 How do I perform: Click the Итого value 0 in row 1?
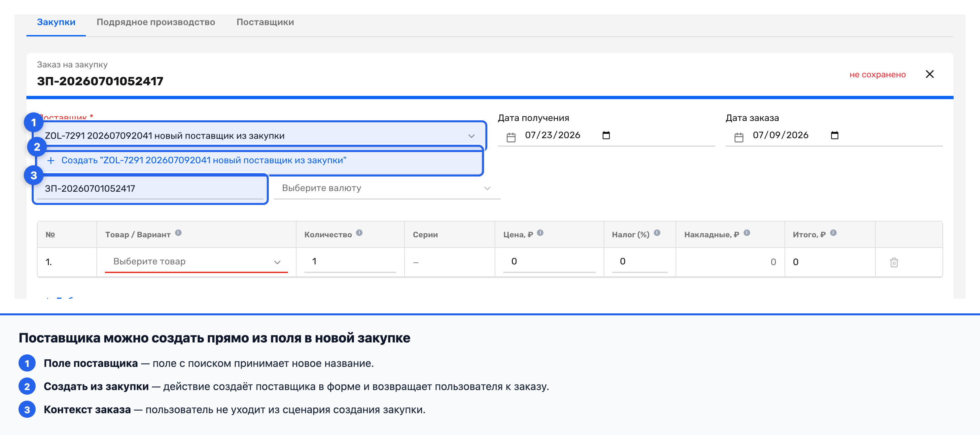pyautogui.click(x=795, y=262)
